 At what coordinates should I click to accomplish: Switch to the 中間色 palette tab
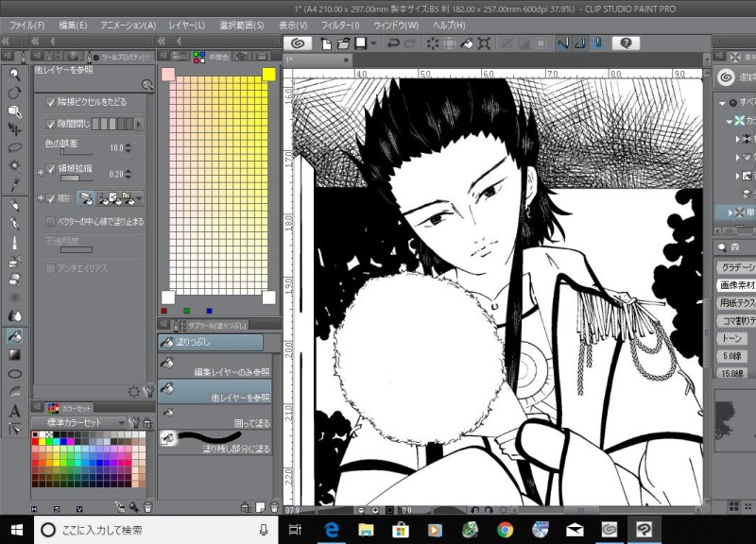click(x=212, y=57)
